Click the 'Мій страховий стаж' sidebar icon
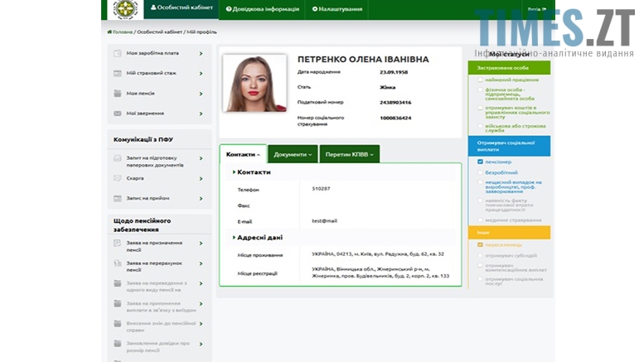 coord(119,73)
